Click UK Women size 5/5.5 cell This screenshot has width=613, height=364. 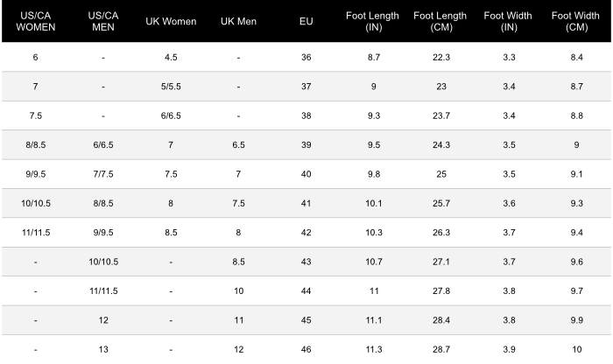click(171, 87)
